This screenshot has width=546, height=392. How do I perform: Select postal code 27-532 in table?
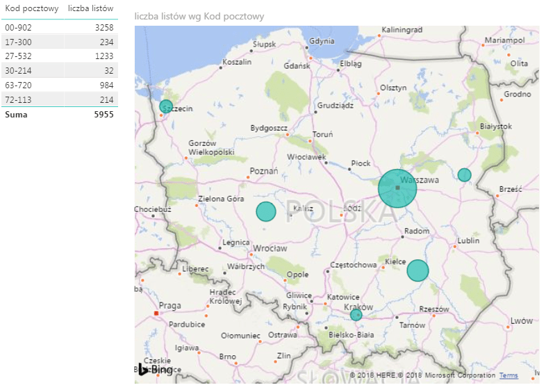(x=18, y=56)
